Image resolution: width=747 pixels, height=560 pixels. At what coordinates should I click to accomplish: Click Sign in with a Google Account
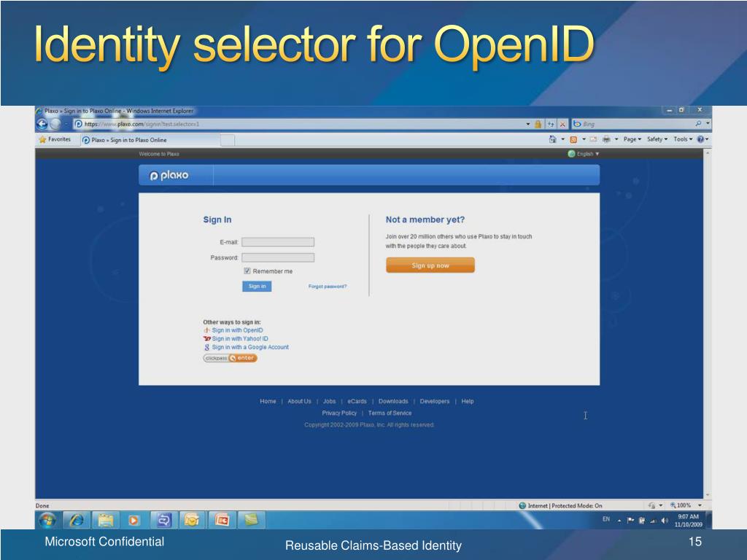(250, 347)
